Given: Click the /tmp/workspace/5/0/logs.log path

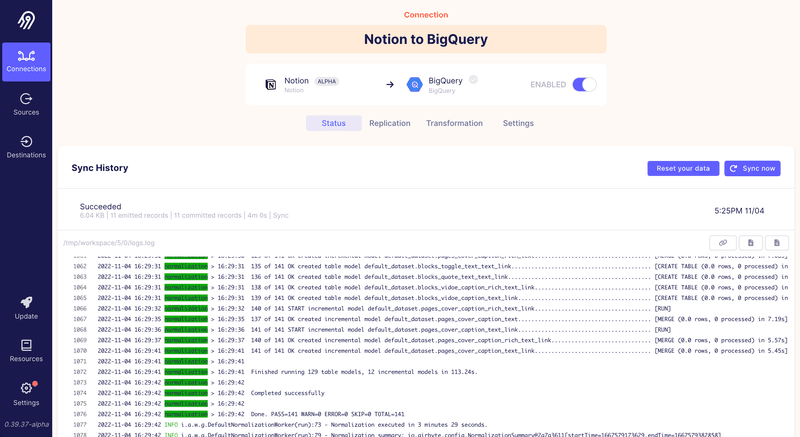Looking at the screenshot, I should (x=109, y=243).
